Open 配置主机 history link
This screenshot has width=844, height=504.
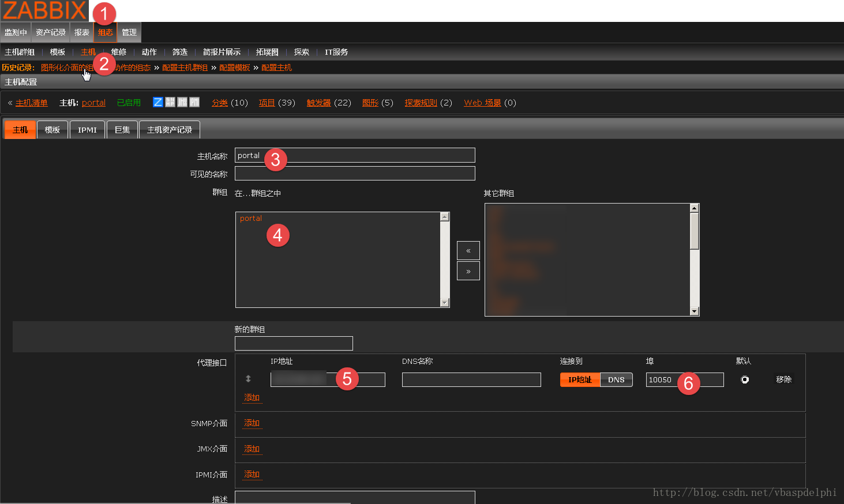277,67
